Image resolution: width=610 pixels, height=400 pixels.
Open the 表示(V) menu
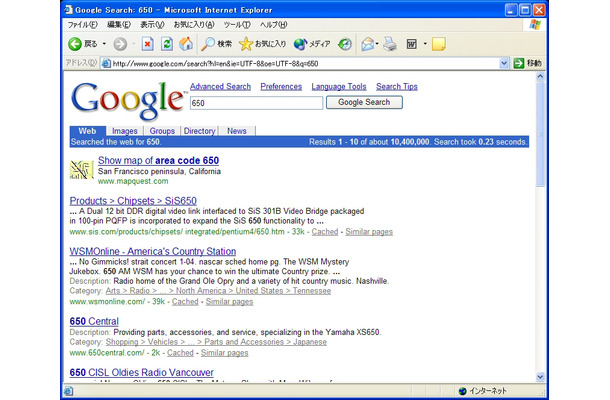[x=152, y=25]
